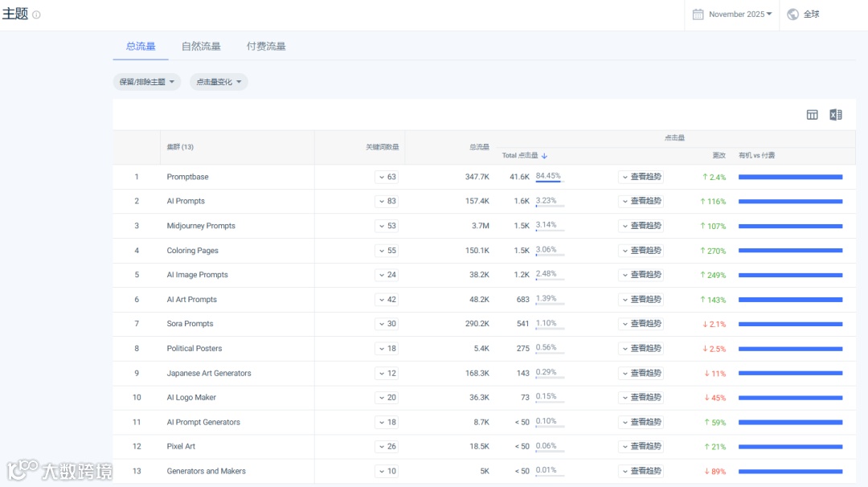Image resolution: width=868 pixels, height=487 pixels.
Task: Switch to the 自然流量 tab
Action: pos(201,46)
